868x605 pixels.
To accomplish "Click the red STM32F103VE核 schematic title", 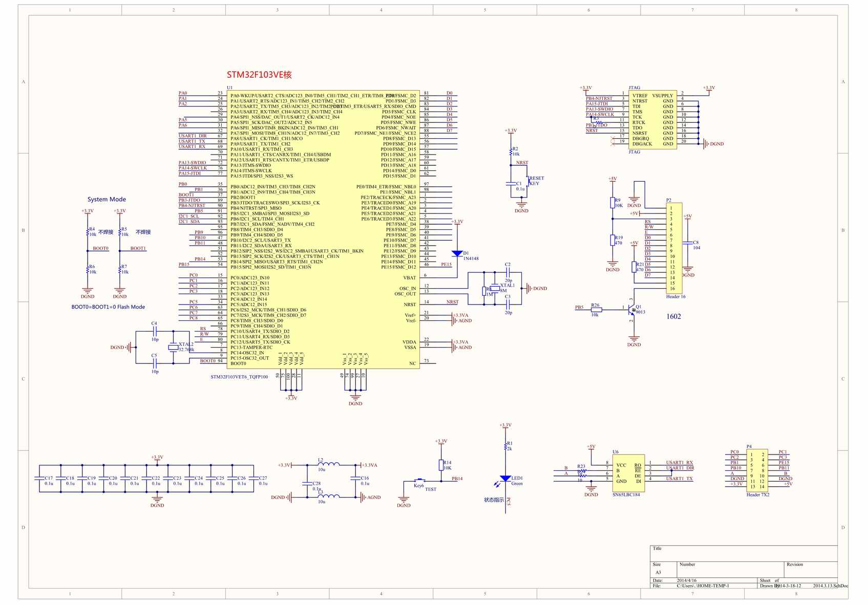I will (x=259, y=75).
